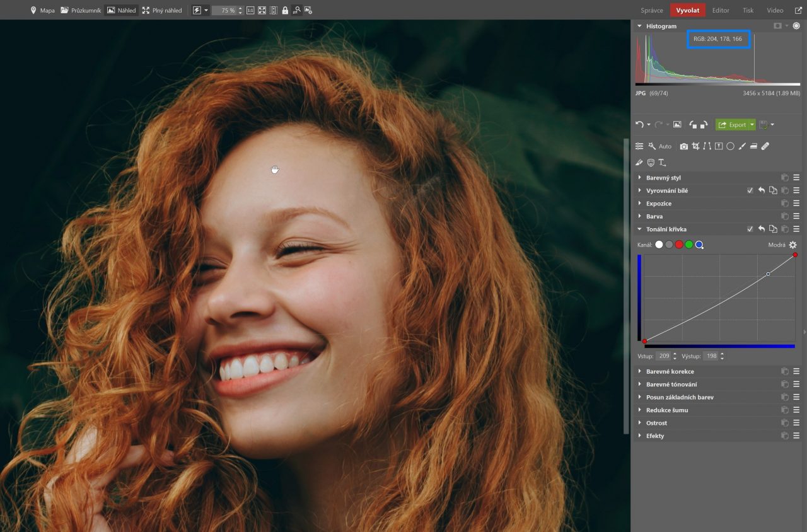Collapse the Tonální křivka section

click(x=639, y=229)
